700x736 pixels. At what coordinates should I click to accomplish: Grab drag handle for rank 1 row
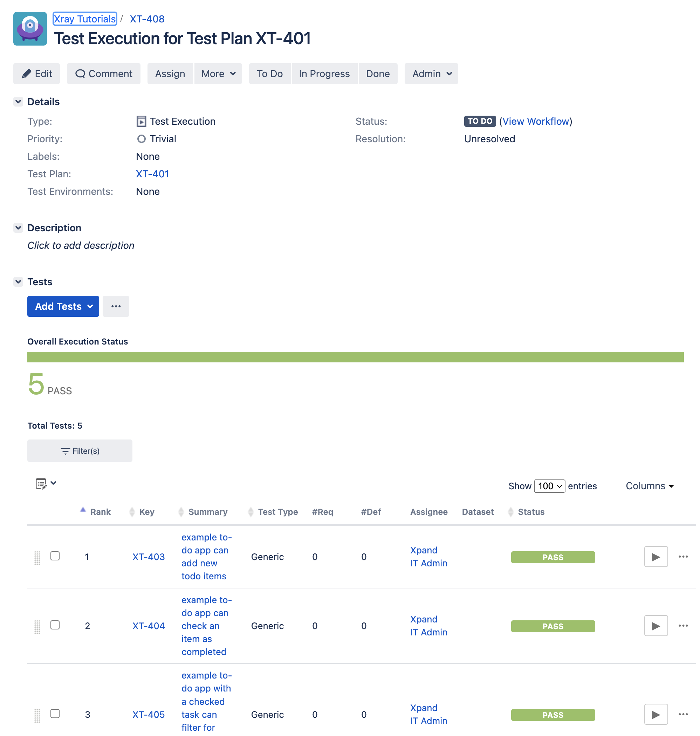pyautogui.click(x=37, y=558)
